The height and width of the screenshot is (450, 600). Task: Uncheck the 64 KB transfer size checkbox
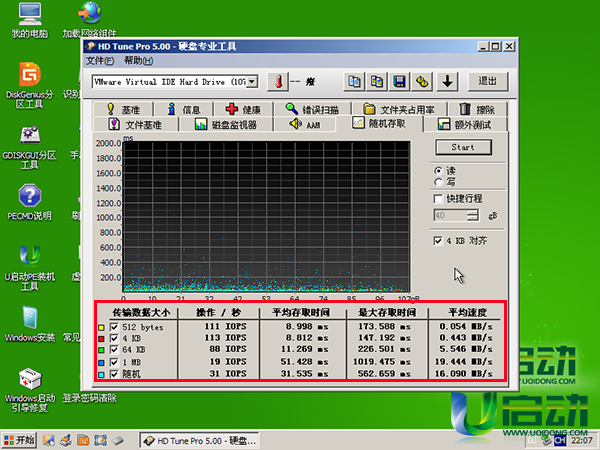[x=114, y=350]
